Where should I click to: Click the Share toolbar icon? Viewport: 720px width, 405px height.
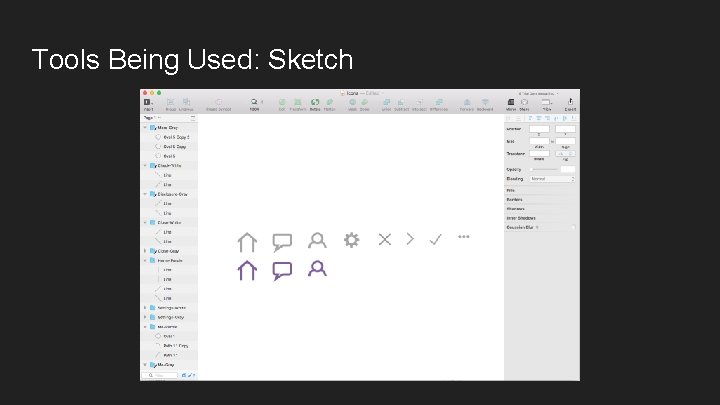524,102
